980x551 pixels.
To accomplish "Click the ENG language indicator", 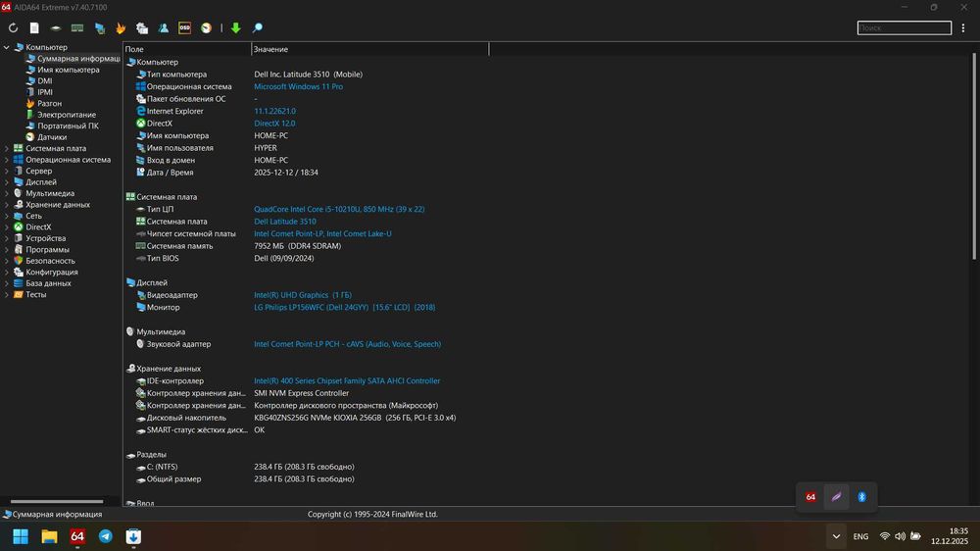I will (860, 536).
